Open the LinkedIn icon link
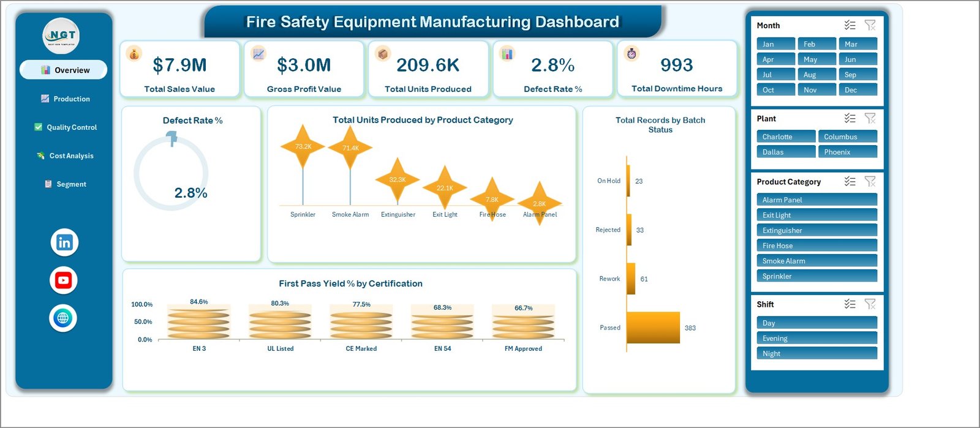This screenshot has width=980, height=428. pos(64,242)
